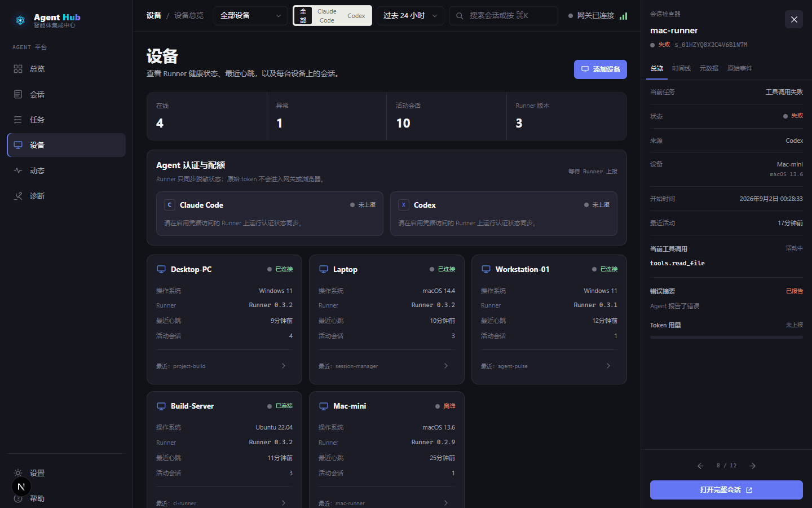
Task: Go to 任务 tasks in sidebar
Action: [x=66, y=120]
